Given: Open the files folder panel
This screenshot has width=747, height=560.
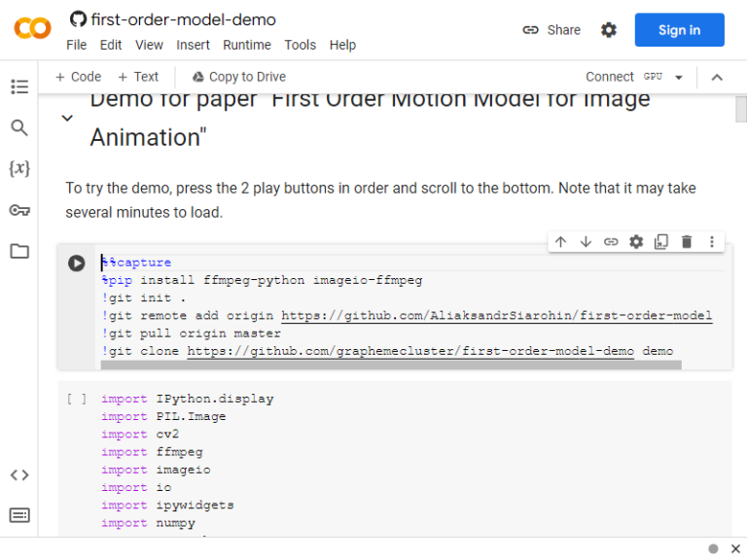Looking at the screenshot, I should click(x=19, y=252).
